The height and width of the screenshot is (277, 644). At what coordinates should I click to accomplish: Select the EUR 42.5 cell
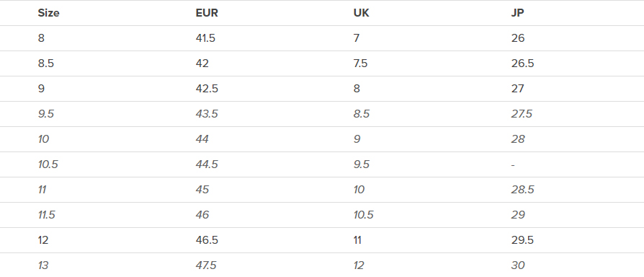[x=207, y=89]
